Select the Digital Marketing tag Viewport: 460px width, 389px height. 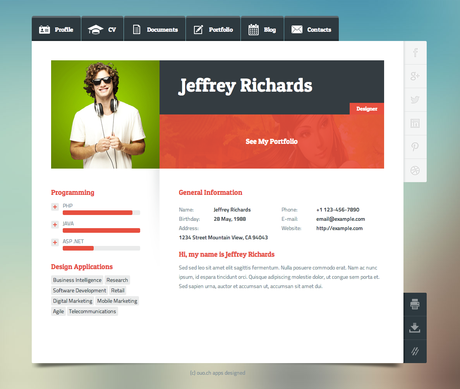tap(73, 301)
